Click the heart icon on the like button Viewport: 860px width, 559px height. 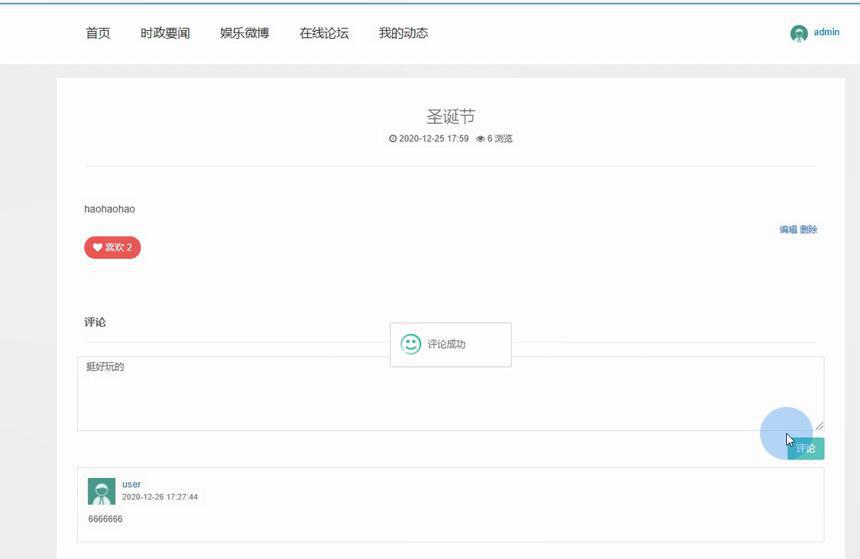(97, 247)
